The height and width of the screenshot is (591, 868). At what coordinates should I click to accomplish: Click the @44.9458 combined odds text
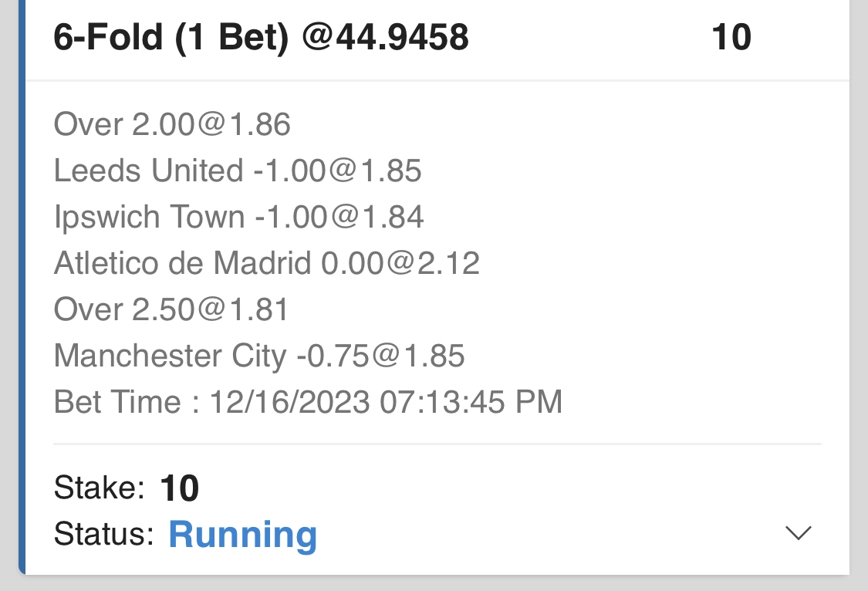(x=385, y=37)
